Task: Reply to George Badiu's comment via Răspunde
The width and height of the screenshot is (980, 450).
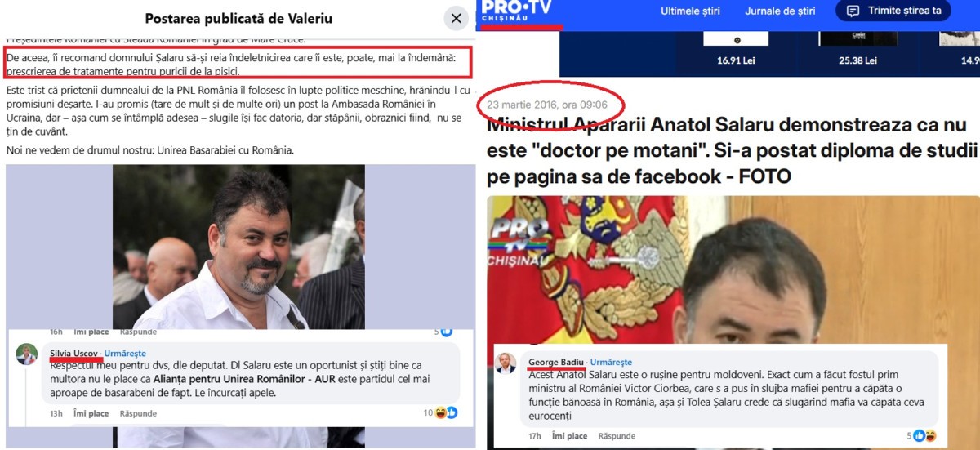Action: tap(617, 436)
